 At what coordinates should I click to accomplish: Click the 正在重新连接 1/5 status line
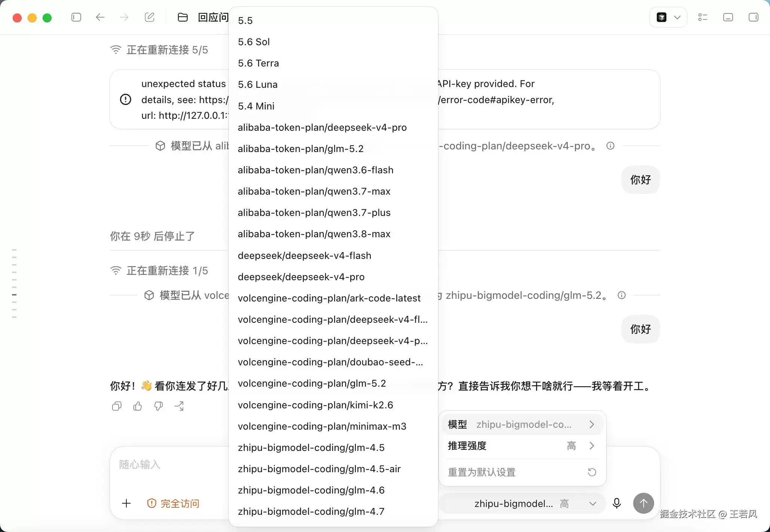[x=159, y=270]
